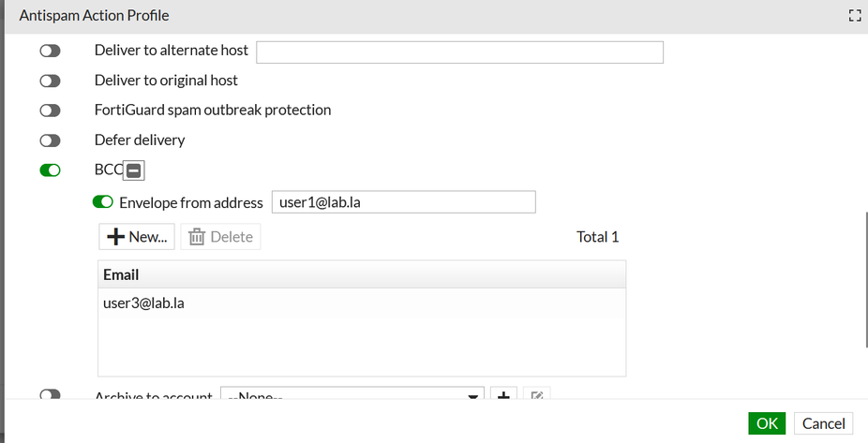Click the Email column header

pos(361,274)
